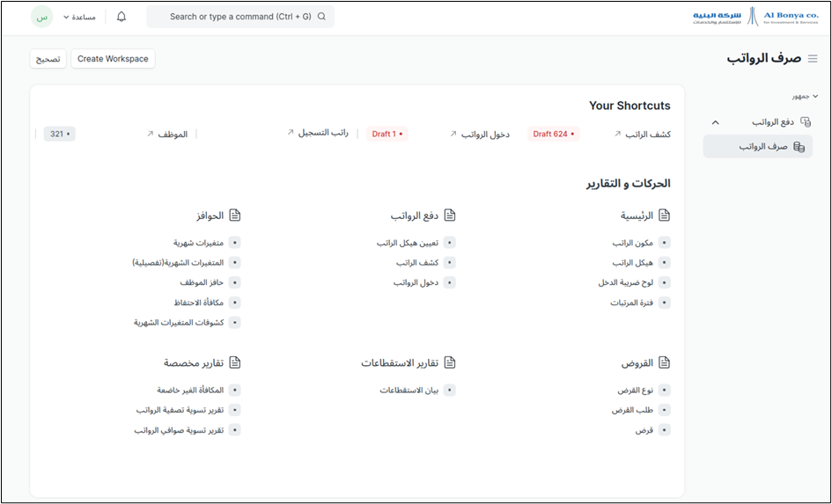Focus the search or command bar
Screen dimensions: 832x504
pyautogui.click(x=240, y=17)
